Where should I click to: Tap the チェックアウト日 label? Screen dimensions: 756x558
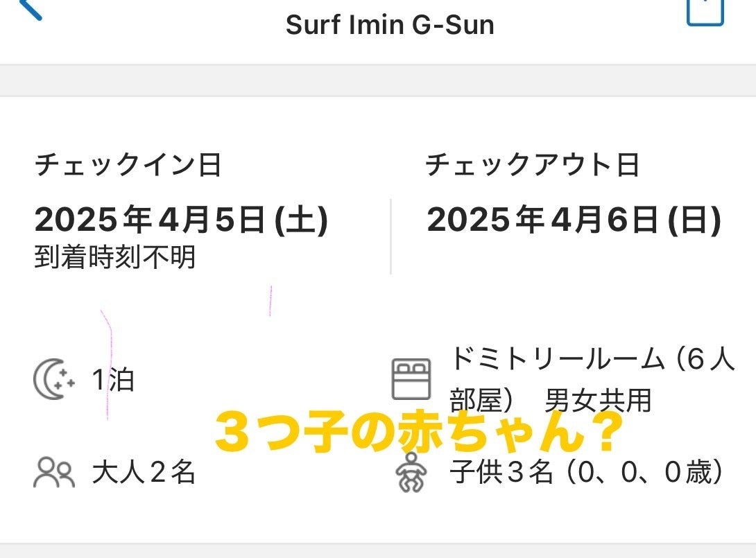(x=532, y=166)
